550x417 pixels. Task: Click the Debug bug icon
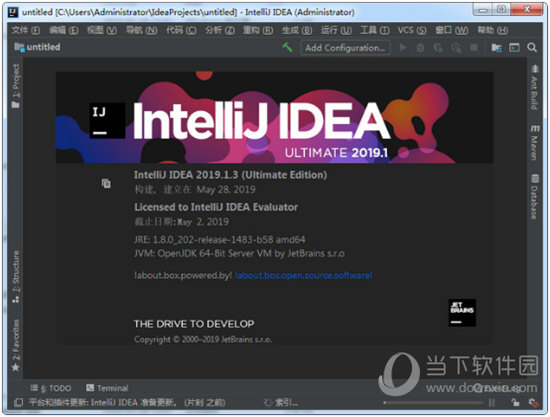420,48
